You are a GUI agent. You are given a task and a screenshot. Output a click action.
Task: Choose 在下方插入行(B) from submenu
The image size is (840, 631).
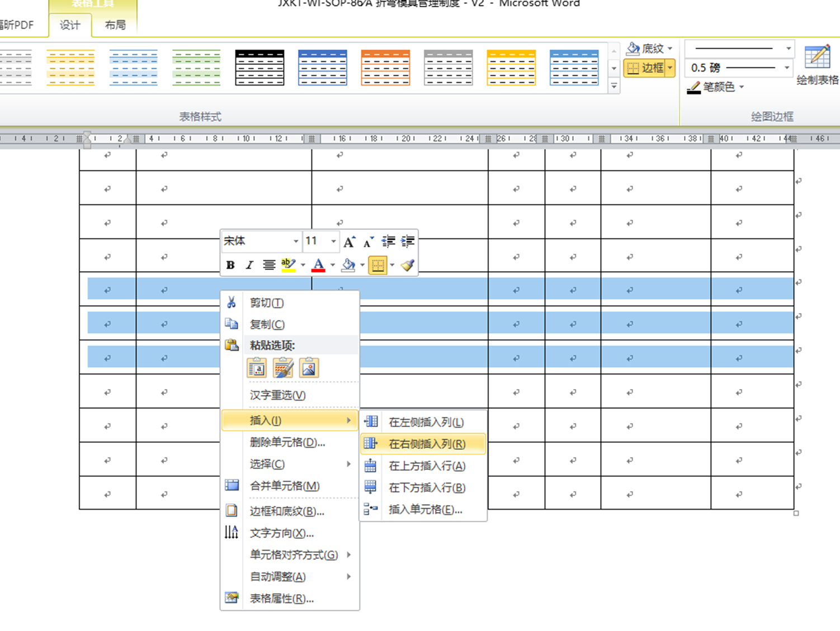pos(423,487)
